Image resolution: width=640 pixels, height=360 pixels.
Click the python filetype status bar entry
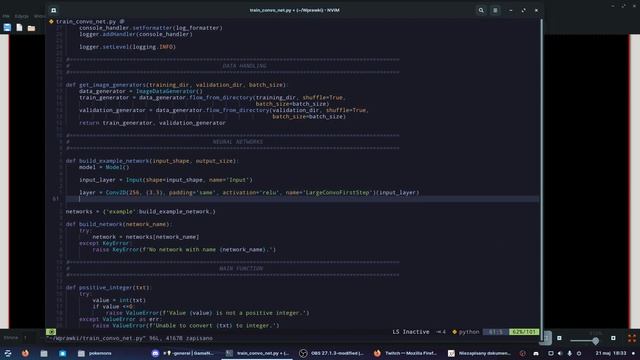(x=466, y=332)
